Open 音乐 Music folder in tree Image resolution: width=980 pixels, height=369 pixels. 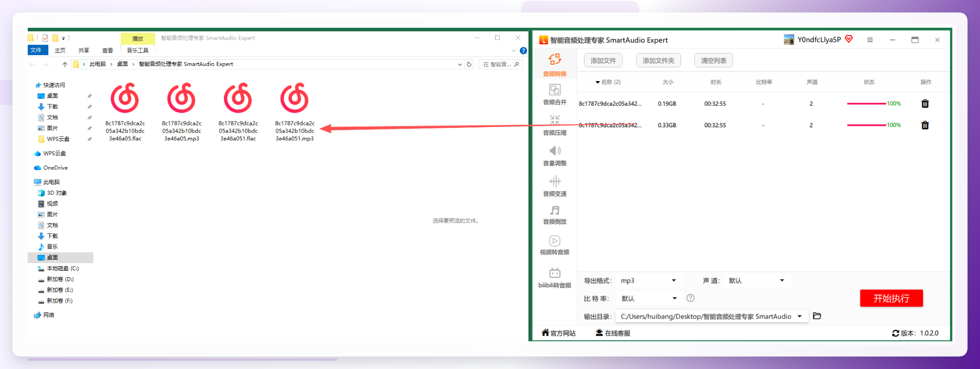click(48, 247)
